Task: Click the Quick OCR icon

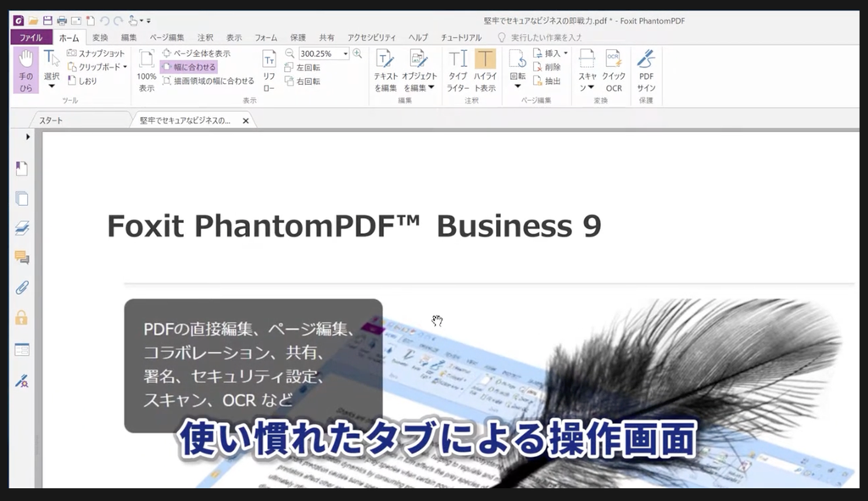Action: (614, 70)
